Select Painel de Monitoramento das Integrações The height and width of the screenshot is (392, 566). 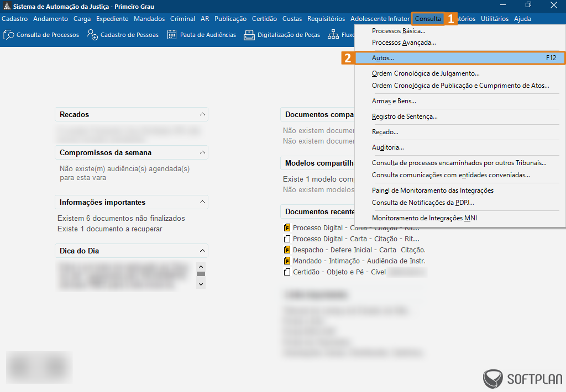pos(460,190)
